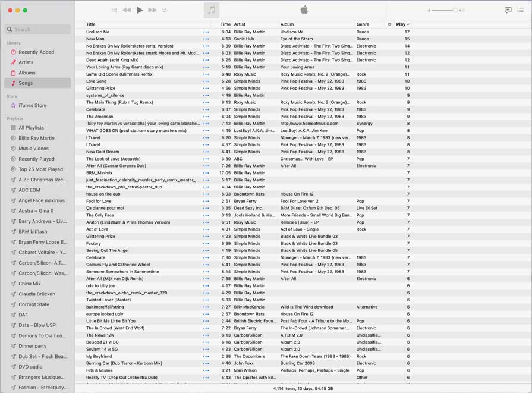This screenshot has width=532, height=393.
Task: Open more options for "Undisco Me"
Action: pos(206,32)
